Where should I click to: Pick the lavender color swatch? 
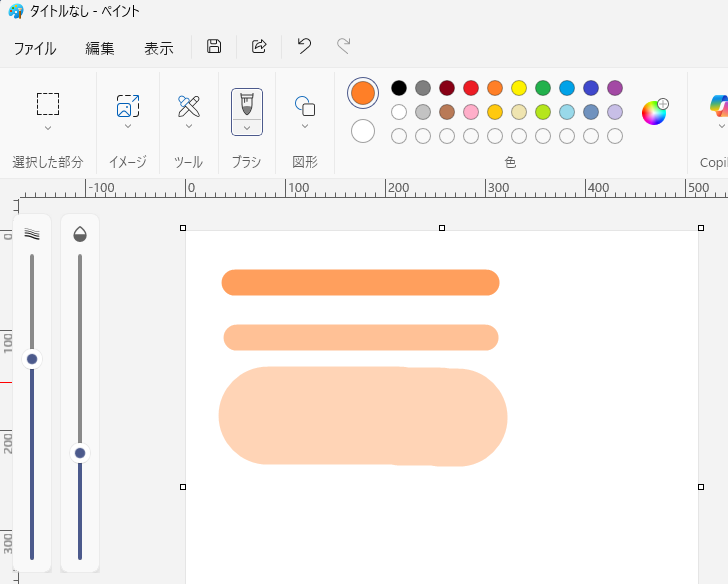pyautogui.click(x=615, y=112)
